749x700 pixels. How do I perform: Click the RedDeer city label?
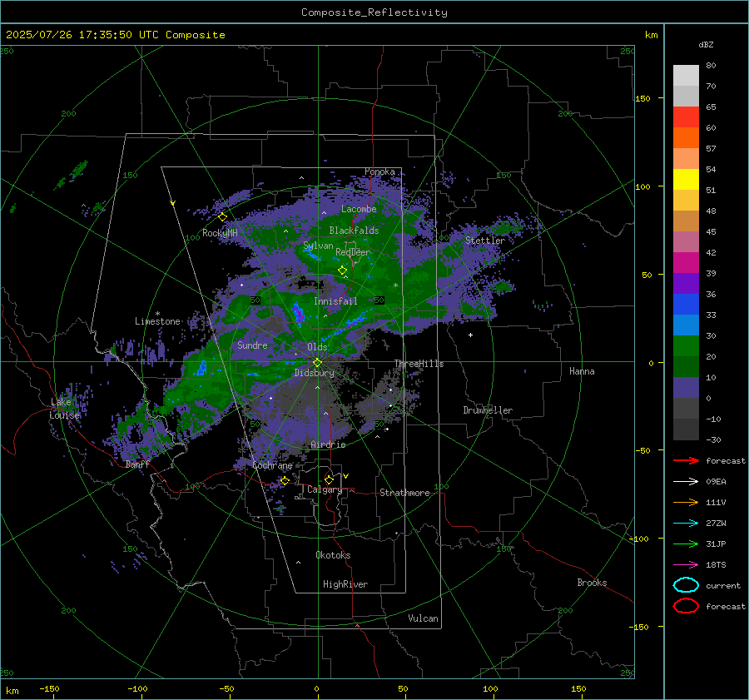[x=353, y=252]
